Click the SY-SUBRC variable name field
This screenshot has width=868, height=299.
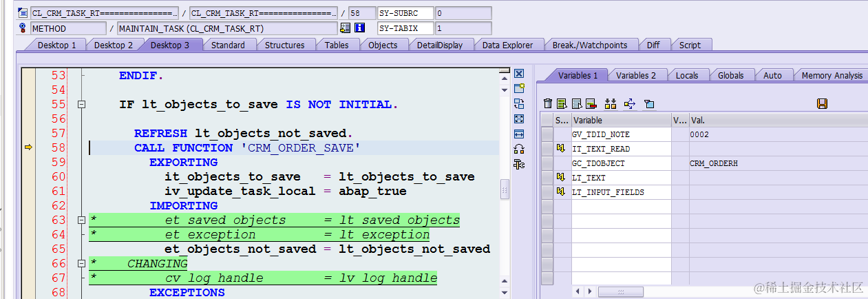click(405, 13)
